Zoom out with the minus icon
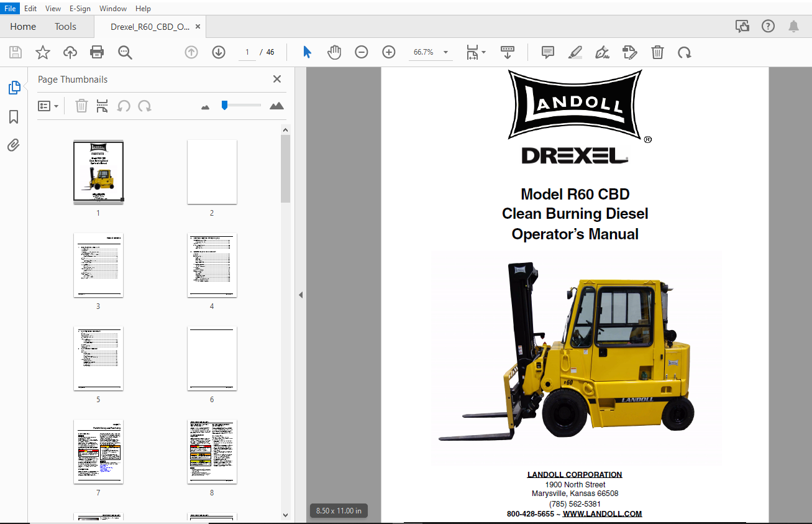This screenshot has width=812, height=524. coord(362,52)
